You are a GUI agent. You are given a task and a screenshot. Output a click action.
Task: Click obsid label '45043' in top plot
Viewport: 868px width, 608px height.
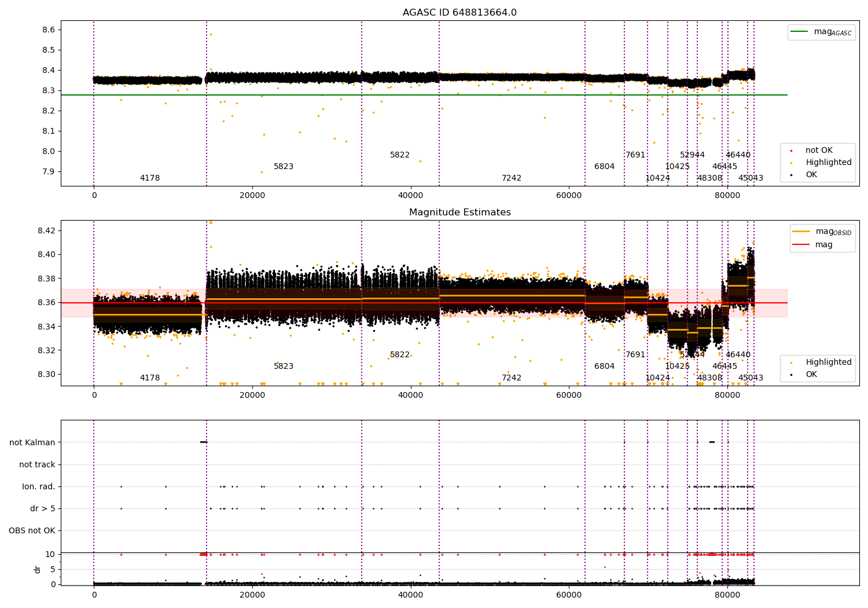(x=751, y=178)
